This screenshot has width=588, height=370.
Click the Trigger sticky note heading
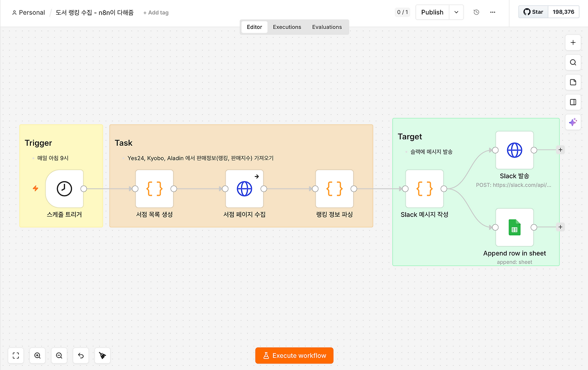(x=38, y=143)
